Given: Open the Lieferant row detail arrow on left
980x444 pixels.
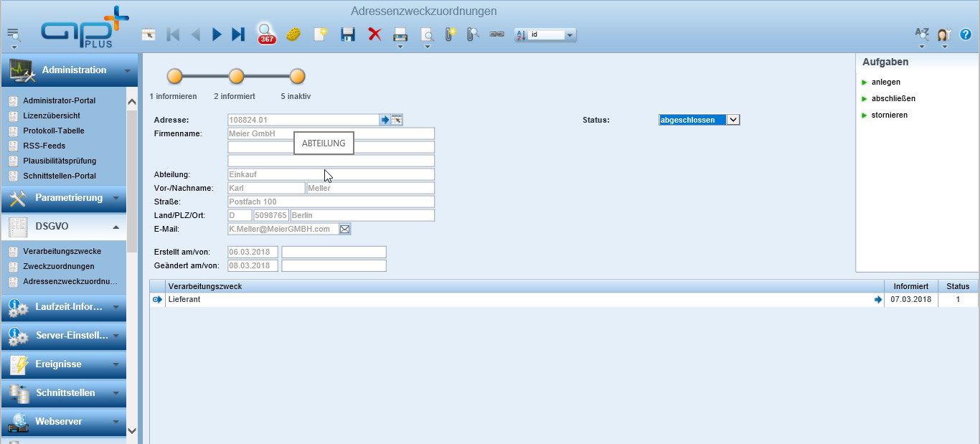Looking at the screenshot, I should (x=157, y=300).
